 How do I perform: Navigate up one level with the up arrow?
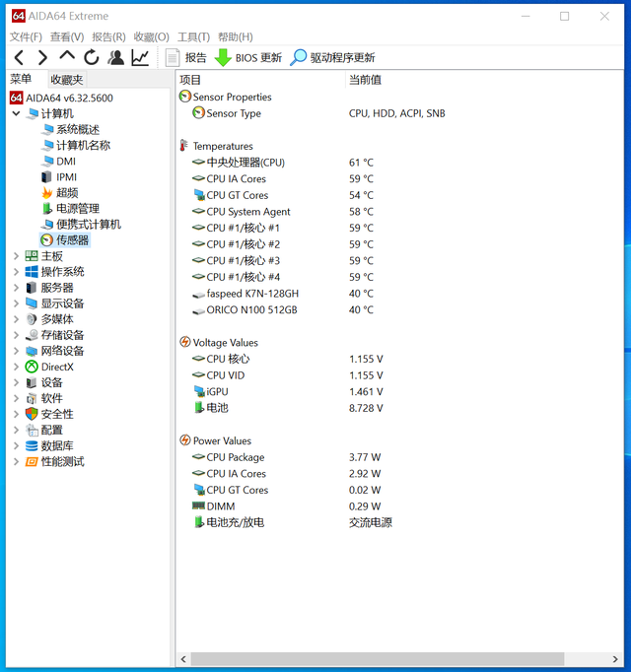[x=67, y=56]
